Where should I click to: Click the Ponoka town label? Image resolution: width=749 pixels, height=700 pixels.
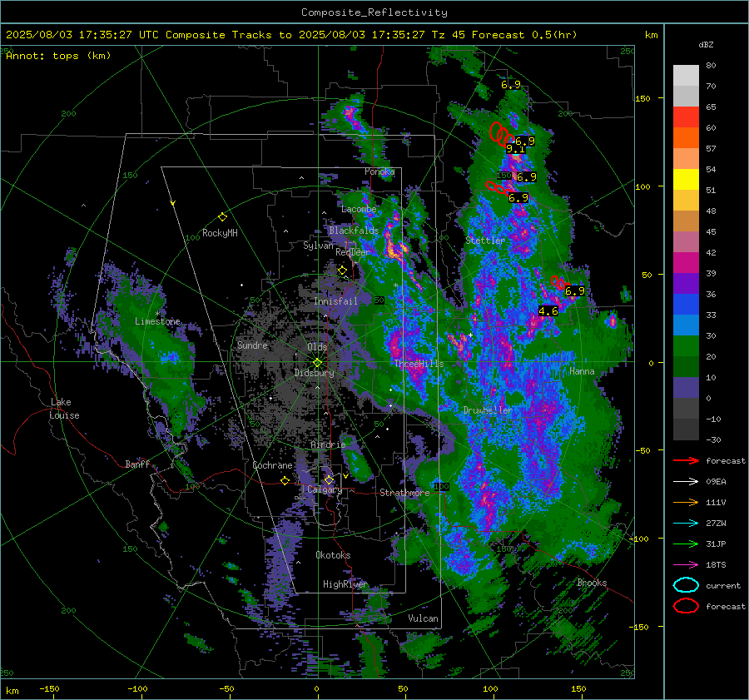(379, 171)
